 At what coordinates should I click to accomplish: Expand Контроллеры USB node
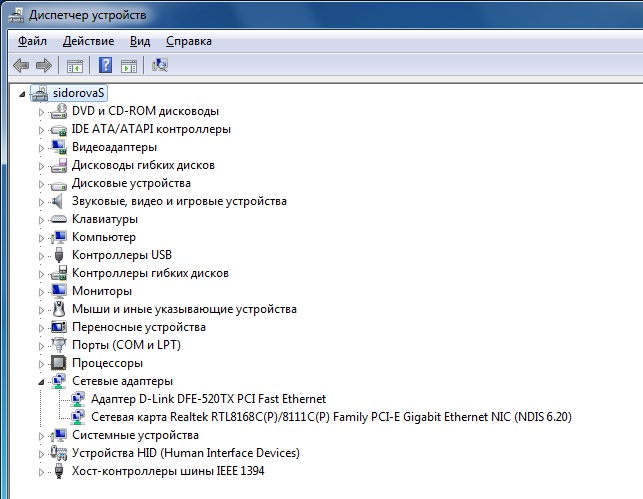(41, 256)
